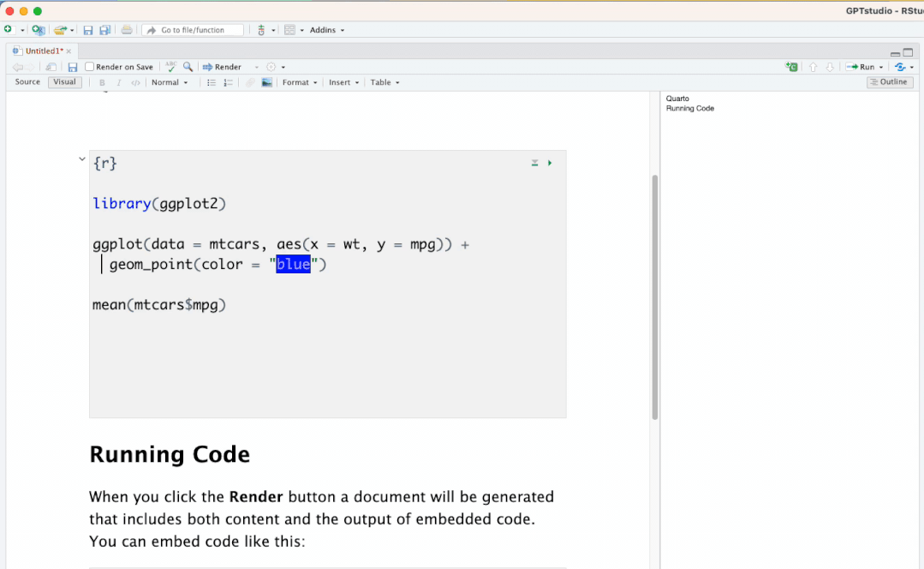Jump to Running Code in the outline

[690, 109]
